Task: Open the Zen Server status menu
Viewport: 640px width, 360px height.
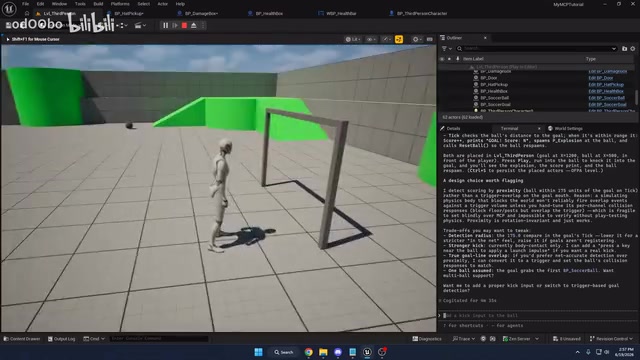Action: tap(520, 339)
